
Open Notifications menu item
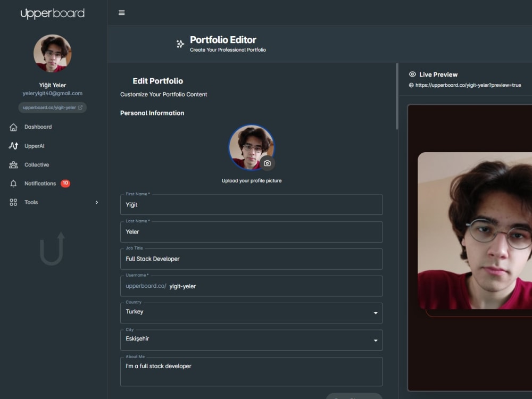pyautogui.click(x=40, y=184)
